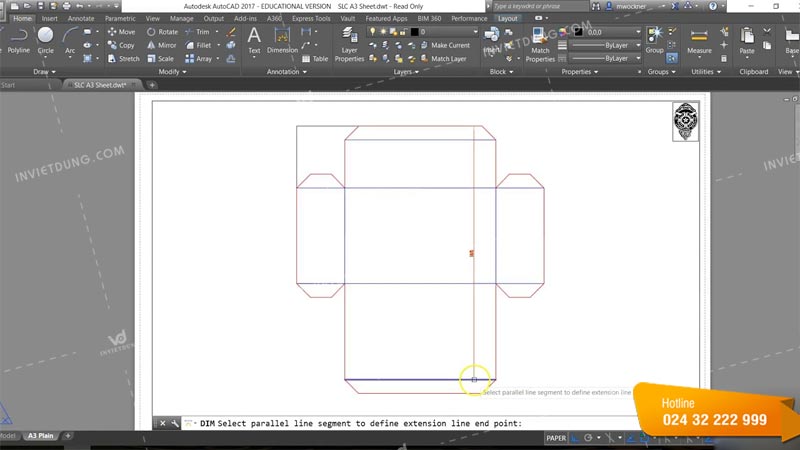Viewport: 800px width, 450px height.
Task: Use the Copy command in Modify
Action: click(x=121, y=45)
